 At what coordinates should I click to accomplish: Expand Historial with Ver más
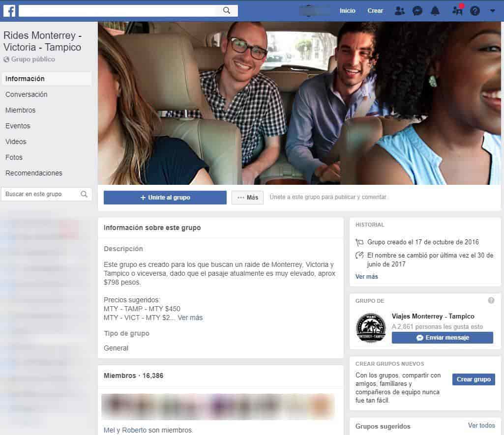[366, 277]
